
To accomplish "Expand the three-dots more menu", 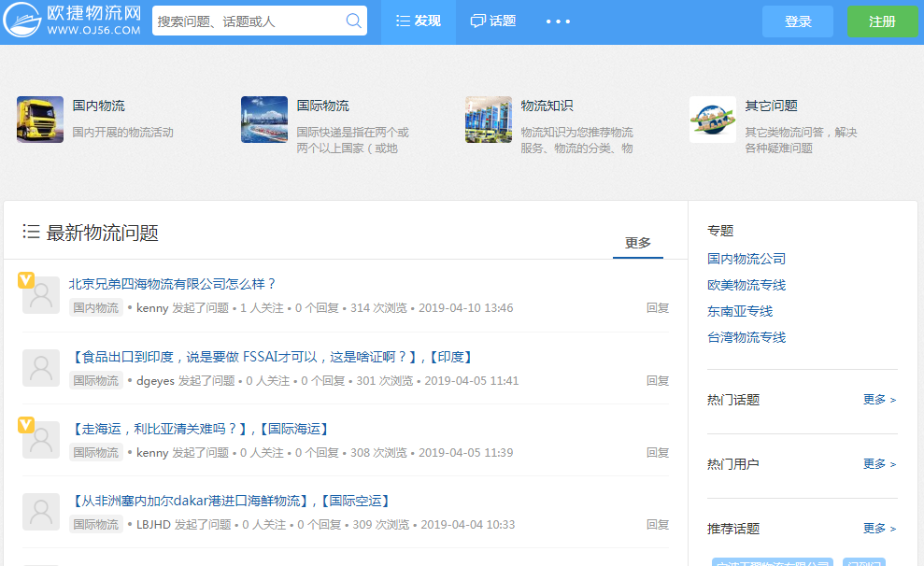I will coord(558,21).
